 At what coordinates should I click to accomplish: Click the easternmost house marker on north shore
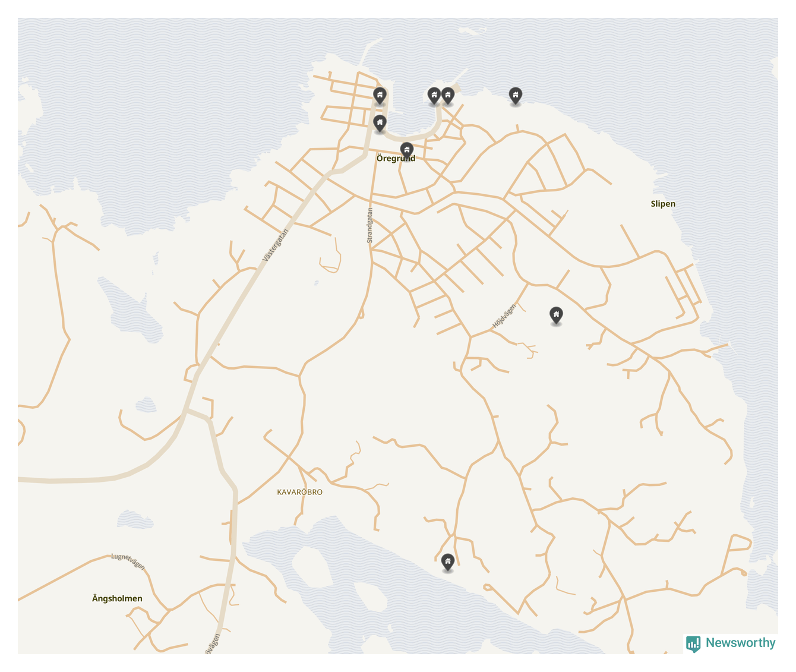[516, 94]
